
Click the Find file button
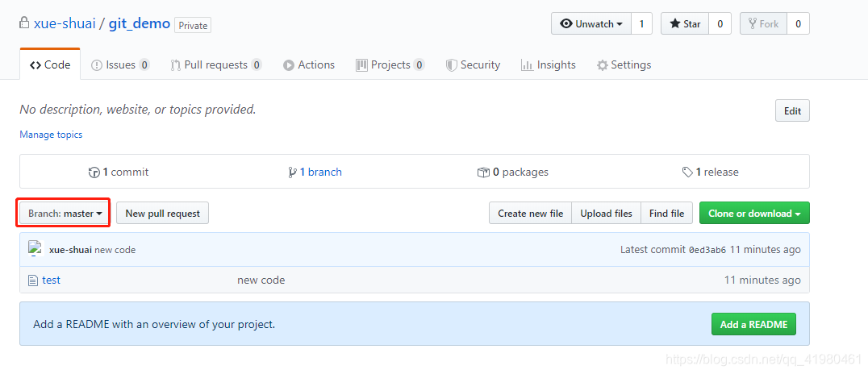(x=666, y=213)
